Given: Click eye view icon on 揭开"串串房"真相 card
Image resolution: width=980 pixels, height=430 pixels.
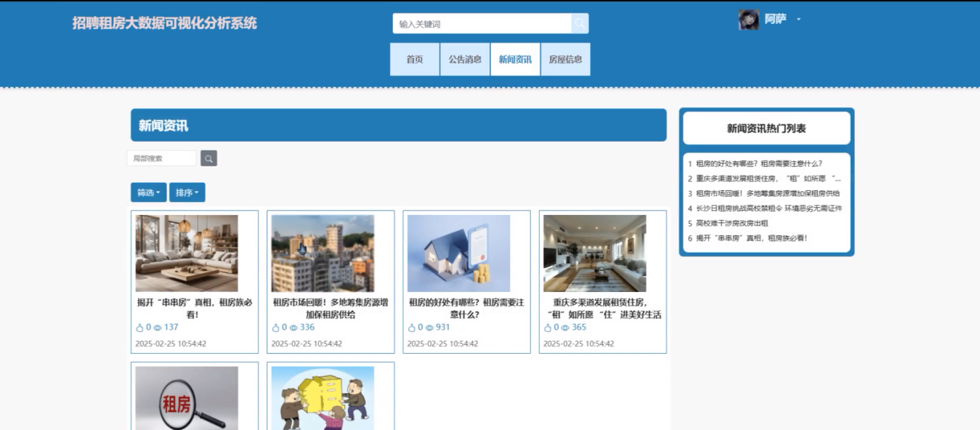Looking at the screenshot, I should point(158,328).
